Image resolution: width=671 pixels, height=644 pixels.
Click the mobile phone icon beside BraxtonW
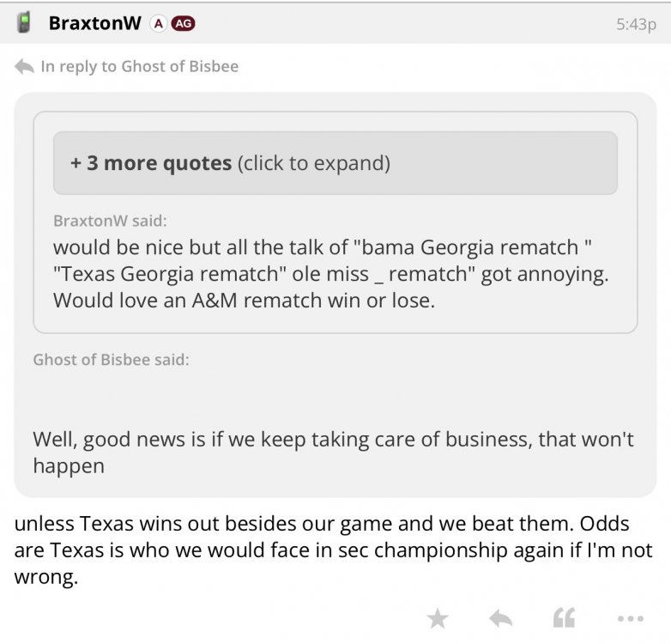24,23
